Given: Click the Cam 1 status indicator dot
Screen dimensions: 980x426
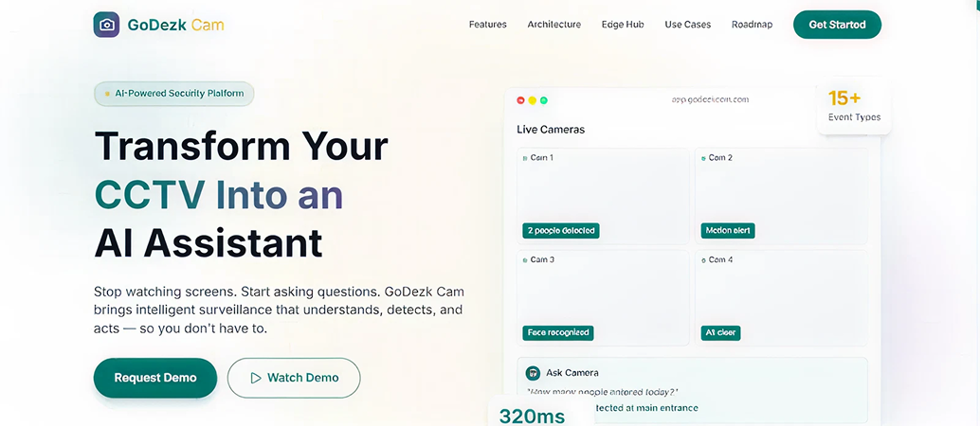Looking at the screenshot, I should click(x=525, y=158).
